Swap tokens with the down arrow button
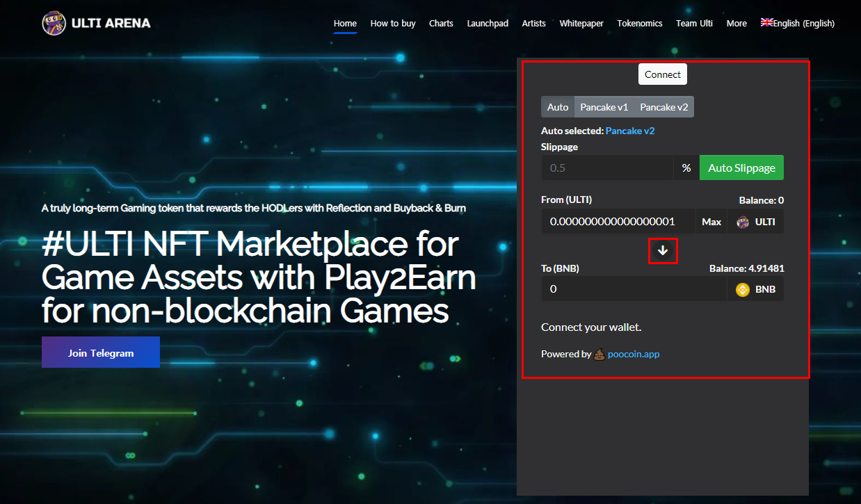861x504 pixels. coord(663,250)
